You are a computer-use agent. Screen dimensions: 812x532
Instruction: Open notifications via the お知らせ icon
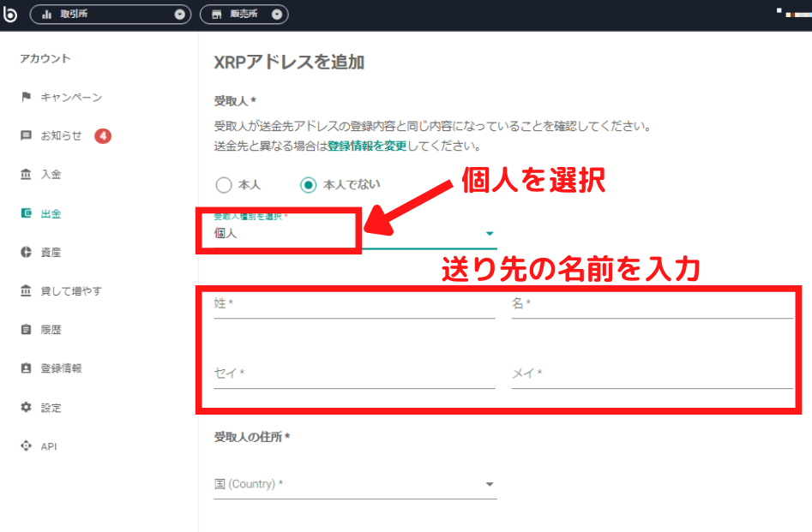26,135
